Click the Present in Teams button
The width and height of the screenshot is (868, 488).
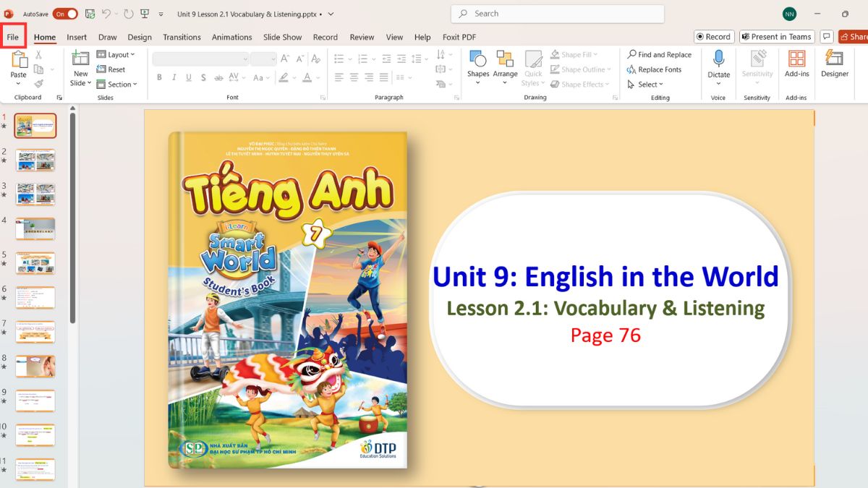(776, 36)
